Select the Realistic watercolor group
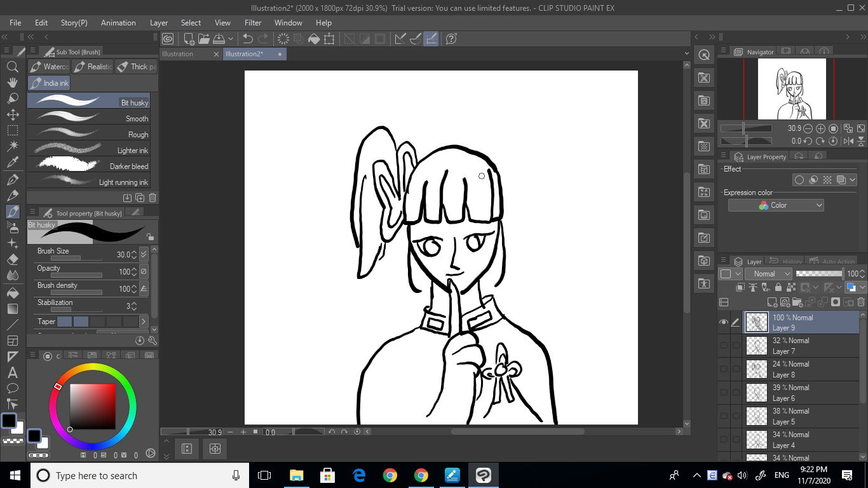 tap(93, 67)
